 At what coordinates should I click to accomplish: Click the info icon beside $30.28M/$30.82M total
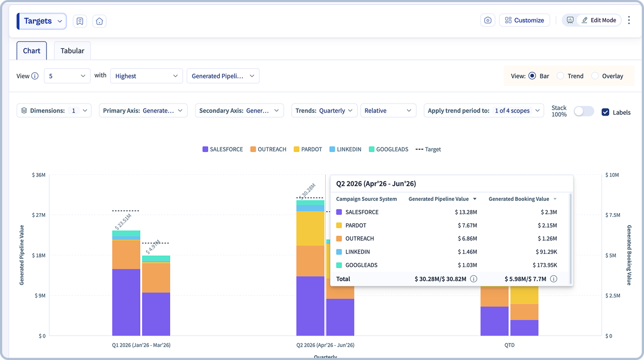coord(473,279)
